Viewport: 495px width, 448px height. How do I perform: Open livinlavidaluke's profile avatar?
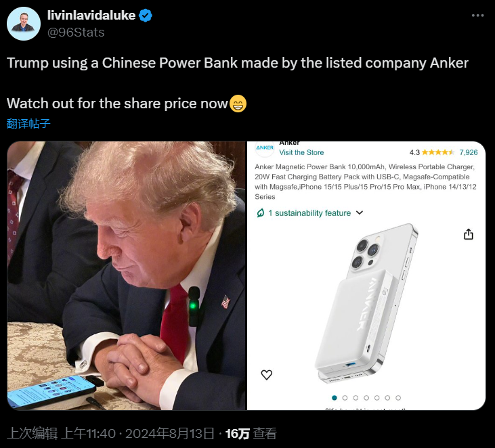point(24,24)
